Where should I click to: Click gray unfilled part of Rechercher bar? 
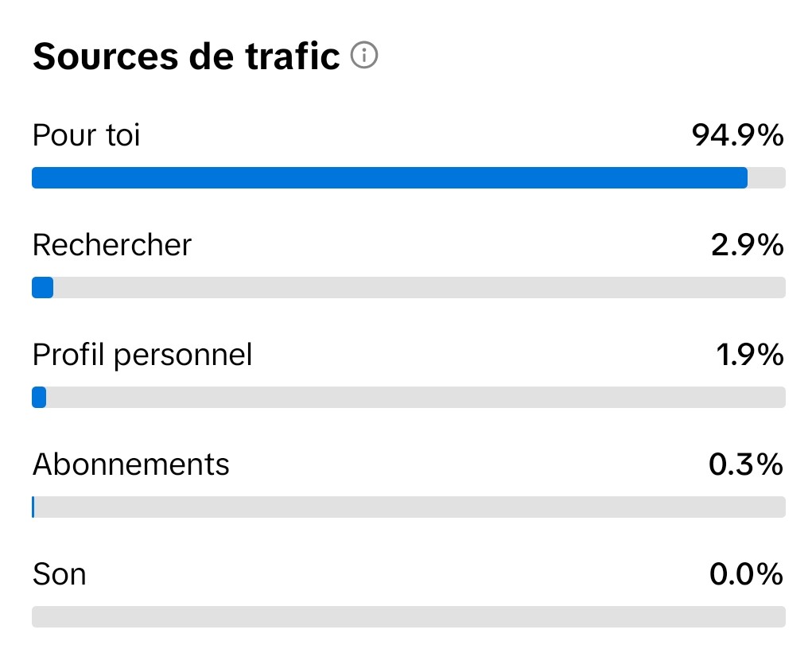pos(419,287)
